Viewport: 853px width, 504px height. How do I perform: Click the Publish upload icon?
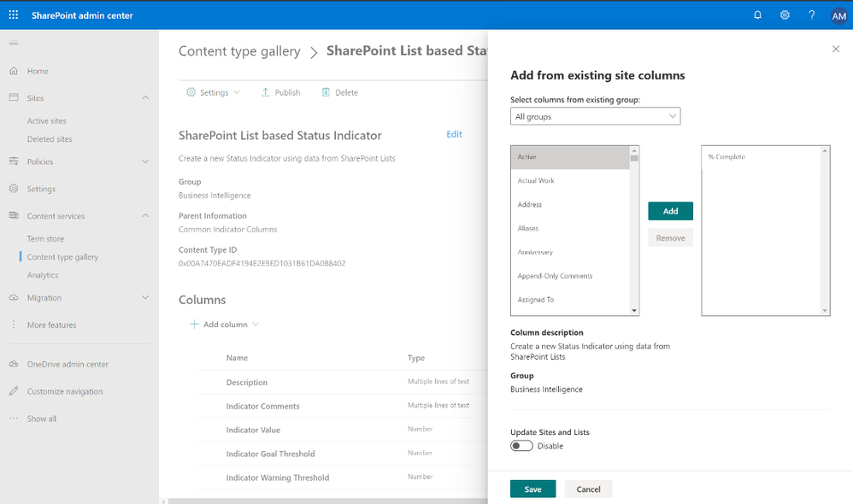(266, 92)
